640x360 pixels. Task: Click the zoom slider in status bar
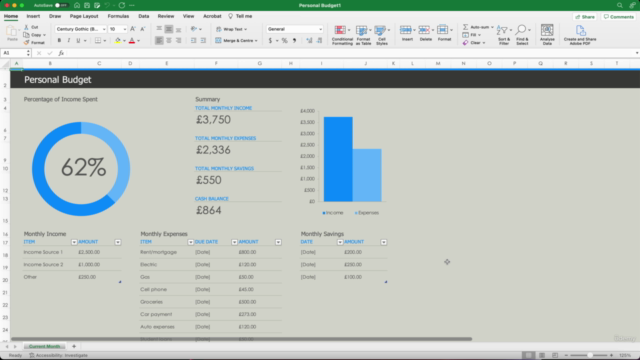[589, 356]
